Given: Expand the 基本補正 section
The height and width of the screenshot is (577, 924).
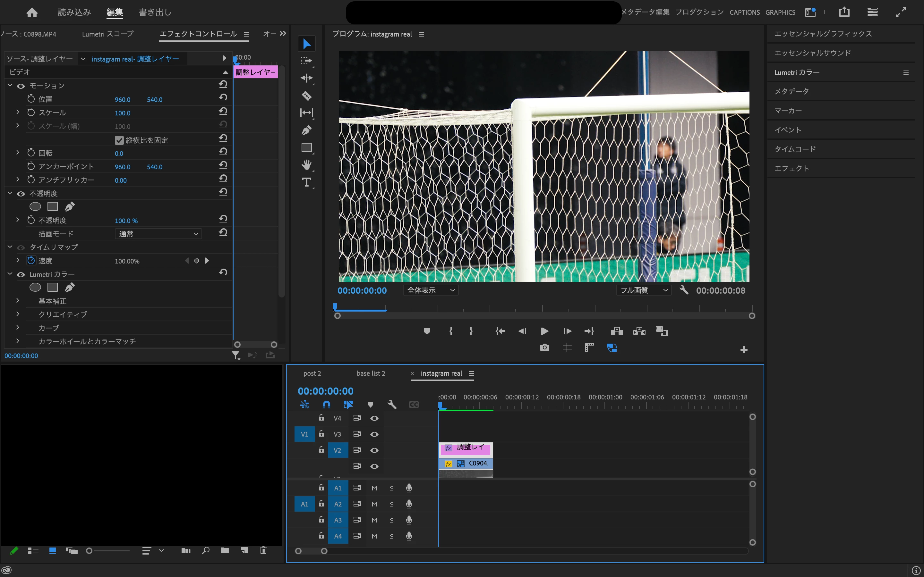Looking at the screenshot, I should pyautogui.click(x=18, y=301).
